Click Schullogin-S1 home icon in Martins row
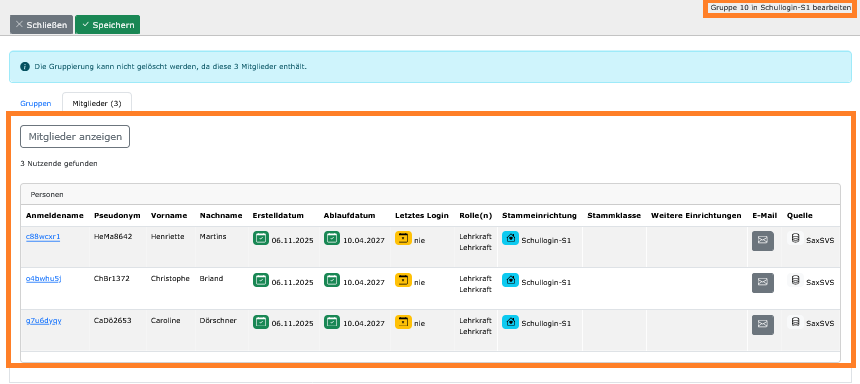The height and width of the screenshot is (384, 860). (x=510, y=238)
